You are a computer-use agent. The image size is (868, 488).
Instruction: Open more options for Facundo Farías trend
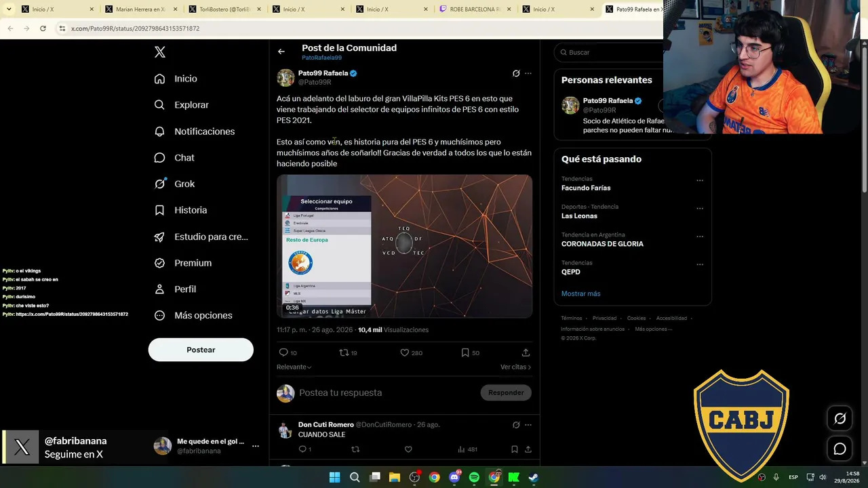[700, 180]
